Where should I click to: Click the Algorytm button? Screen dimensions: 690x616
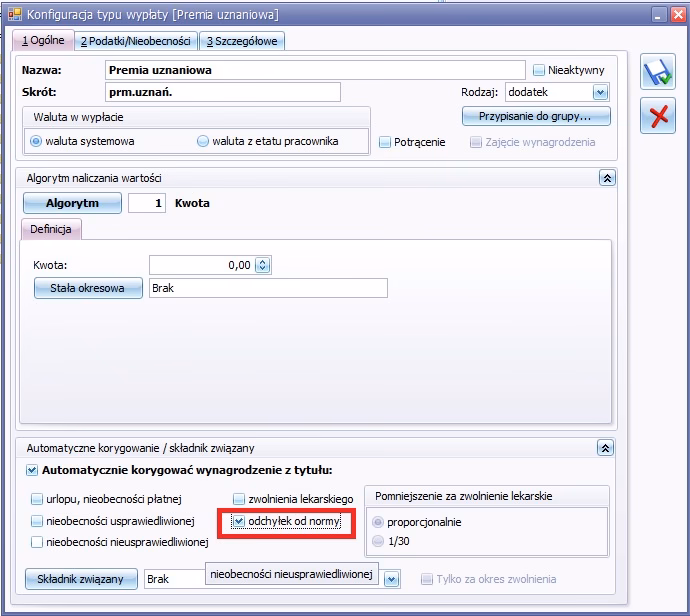click(x=72, y=203)
